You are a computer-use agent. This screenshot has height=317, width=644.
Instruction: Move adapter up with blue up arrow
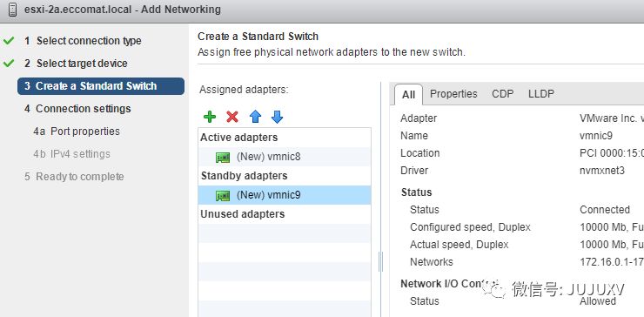255,118
